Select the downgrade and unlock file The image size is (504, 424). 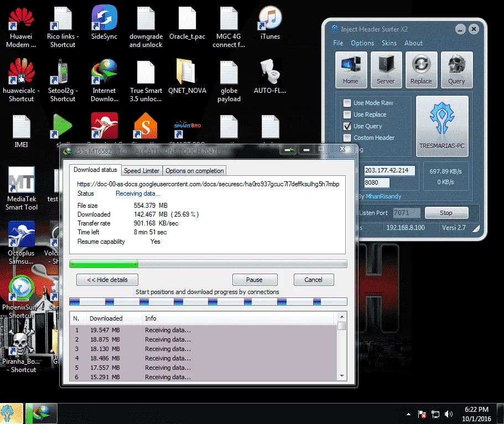click(x=146, y=28)
